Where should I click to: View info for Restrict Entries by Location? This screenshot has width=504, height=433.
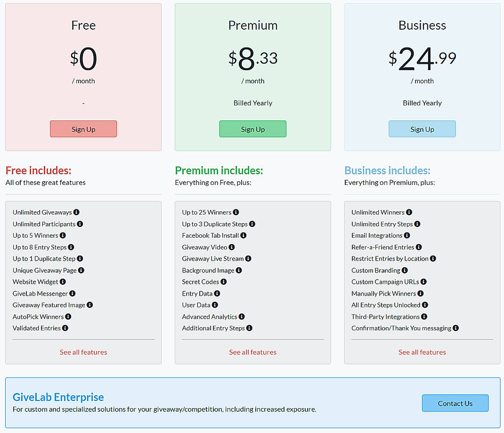[433, 258]
